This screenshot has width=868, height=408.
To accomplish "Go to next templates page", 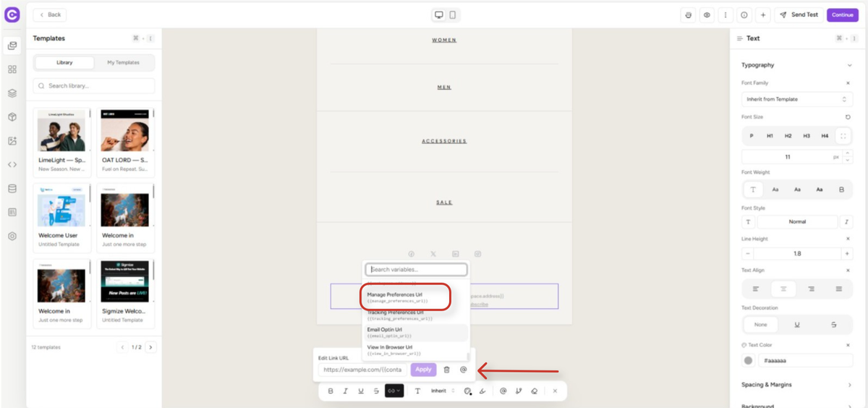I will [150, 347].
